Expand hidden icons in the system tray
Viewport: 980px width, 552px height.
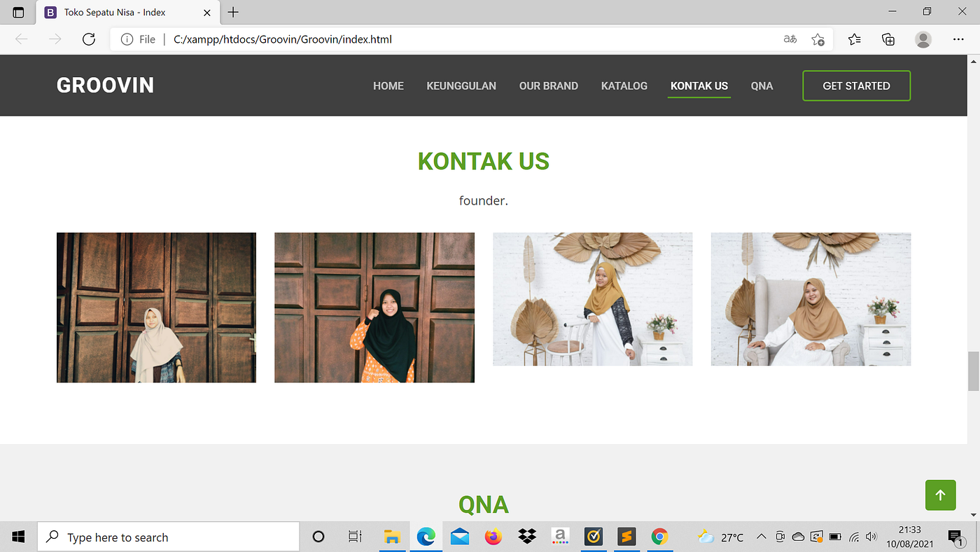(761, 537)
